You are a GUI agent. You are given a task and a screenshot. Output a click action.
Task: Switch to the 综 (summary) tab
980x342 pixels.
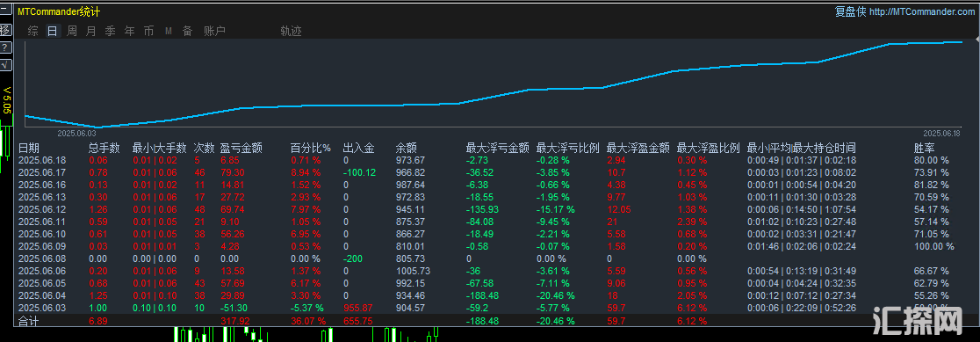click(33, 32)
